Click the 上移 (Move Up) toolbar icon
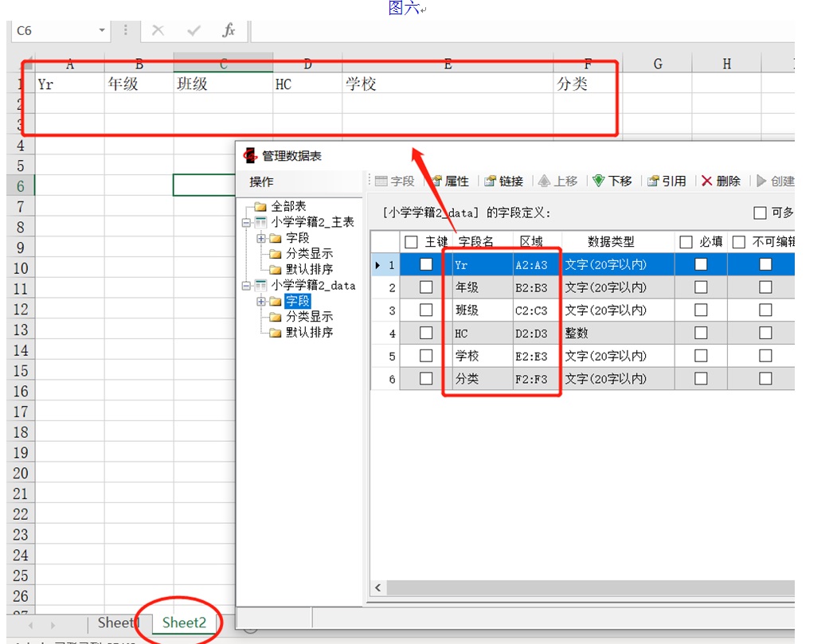 click(545, 181)
